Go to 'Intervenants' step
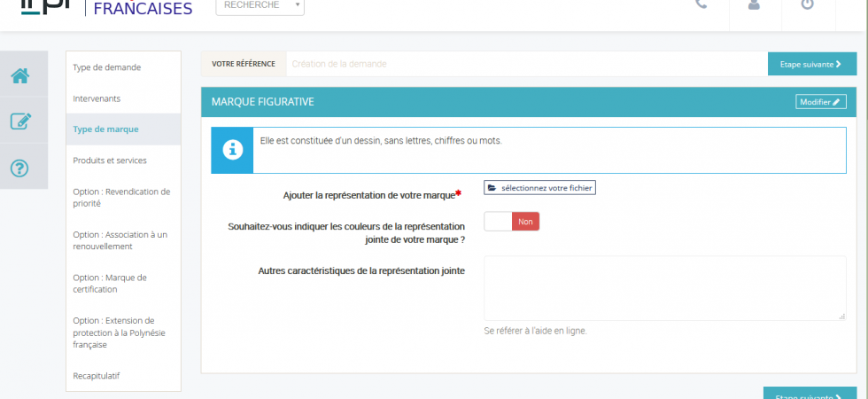 coord(97,98)
